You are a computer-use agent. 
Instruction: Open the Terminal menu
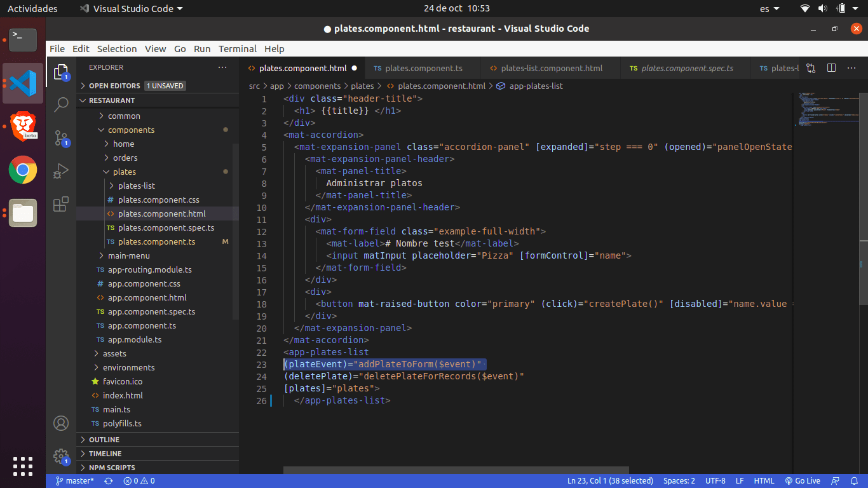tap(237, 49)
